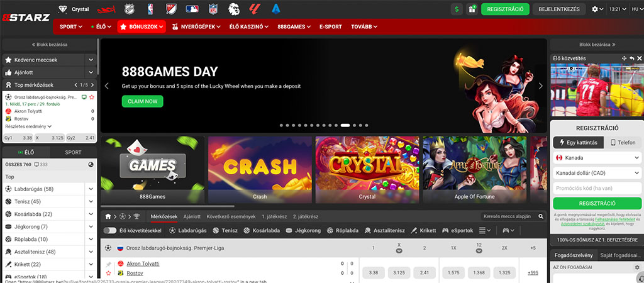Open the Serie A logo shortcut
This screenshot has height=283, width=644.
coord(275,9)
